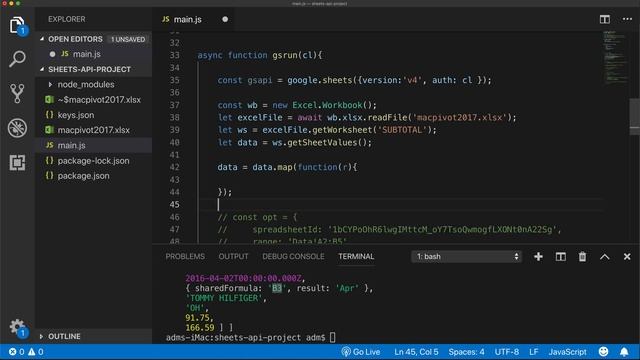Image resolution: width=640 pixels, height=360 pixels.
Task: Open the Manage settings gear
Action: pyautogui.click(x=17, y=327)
